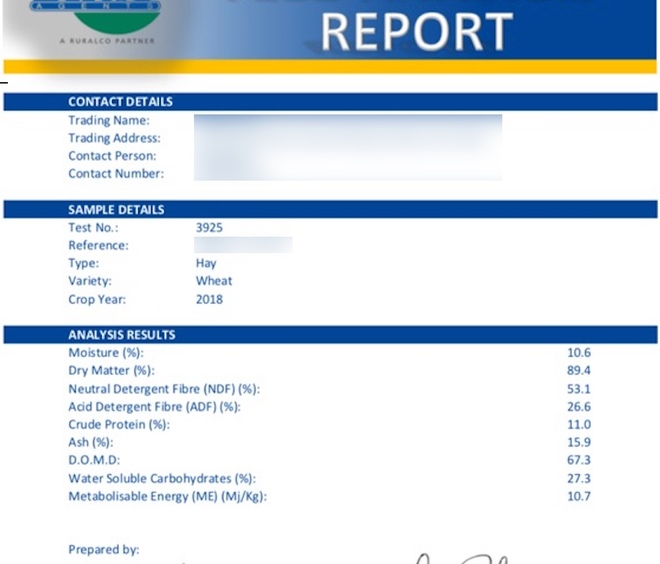Select the crop year value 2018
Viewport: 660px width, 564px height.
tap(209, 300)
